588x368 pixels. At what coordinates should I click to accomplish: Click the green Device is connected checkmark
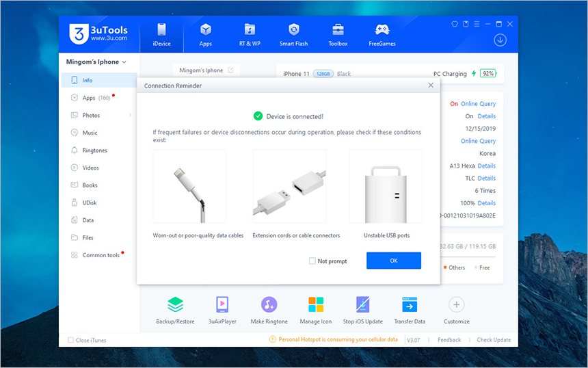tap(258, 116)
